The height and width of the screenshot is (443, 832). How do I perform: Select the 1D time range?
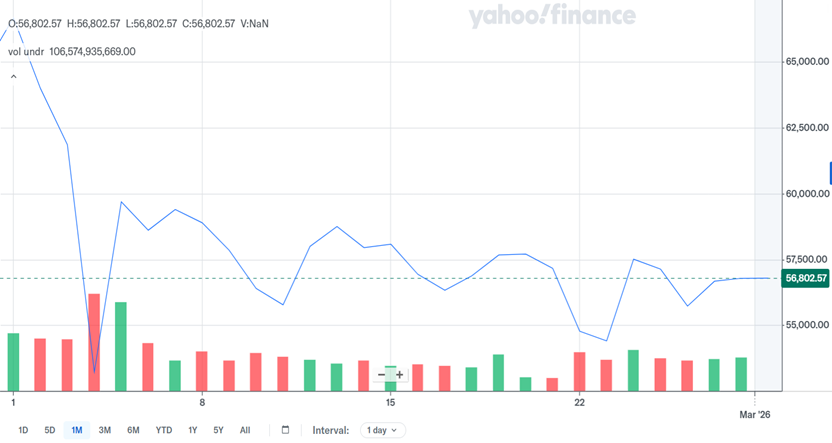point(23,430)
